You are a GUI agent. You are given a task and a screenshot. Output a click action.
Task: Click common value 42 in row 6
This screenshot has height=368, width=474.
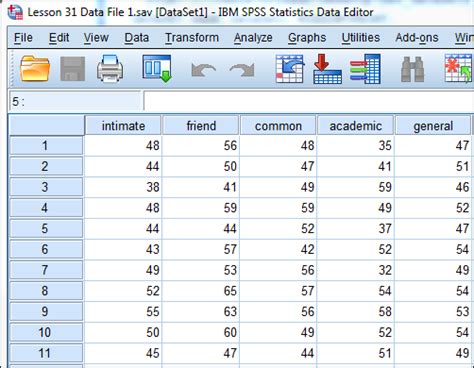click(x=278, y=249)
